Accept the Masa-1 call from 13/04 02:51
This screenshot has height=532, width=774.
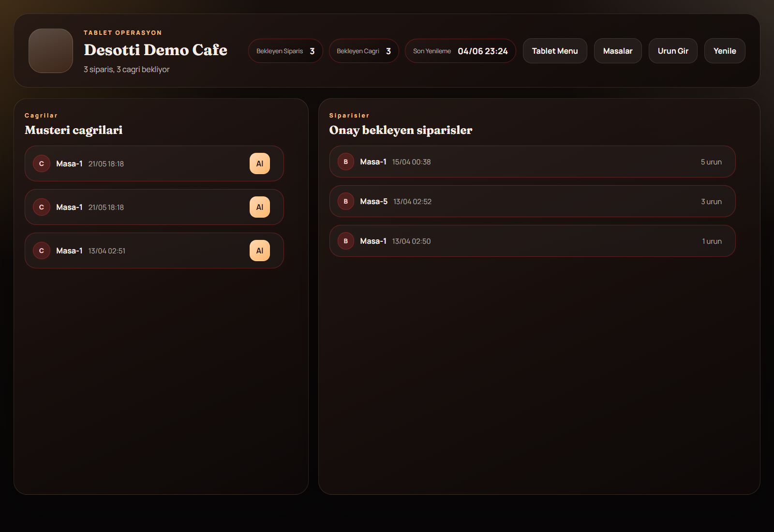(260, 251)
